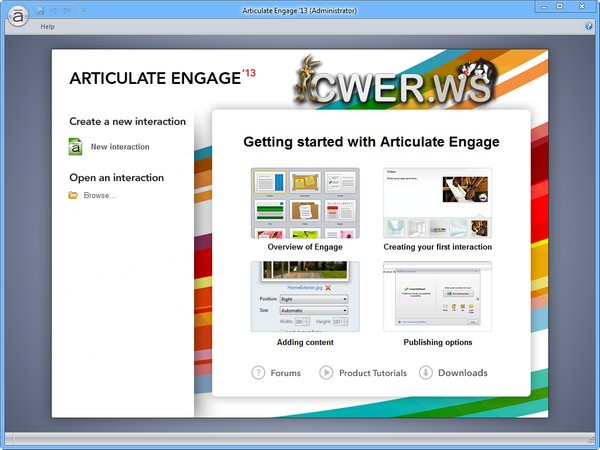
Task: Click the Forums question mark icon
Action: (x=258, y=372)
